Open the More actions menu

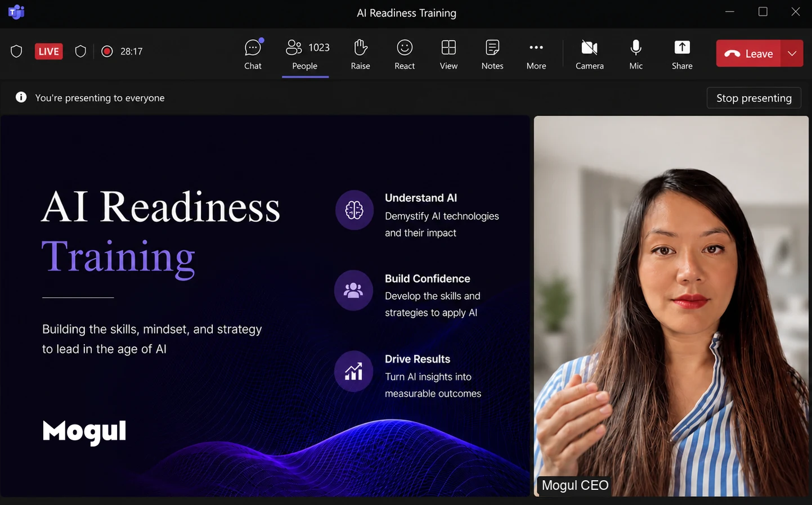(536, 54)
